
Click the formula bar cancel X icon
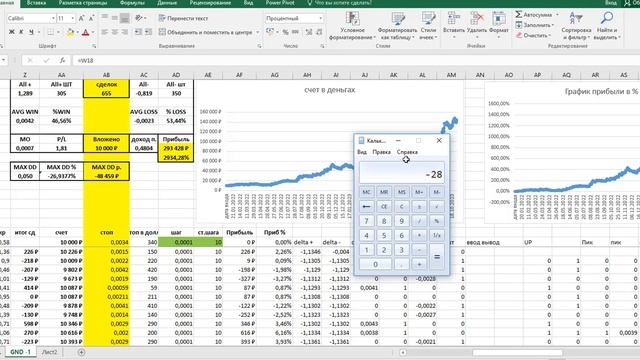click(30, 60)
